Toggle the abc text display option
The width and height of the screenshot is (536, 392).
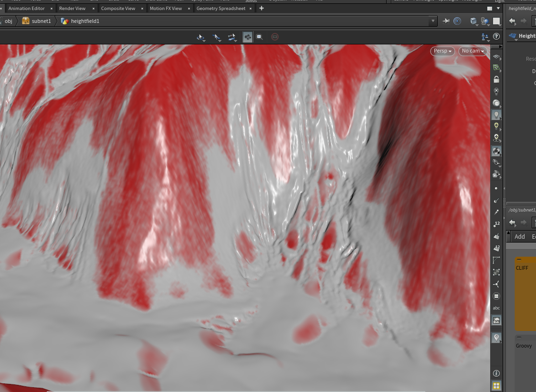(x=496, y=308)
